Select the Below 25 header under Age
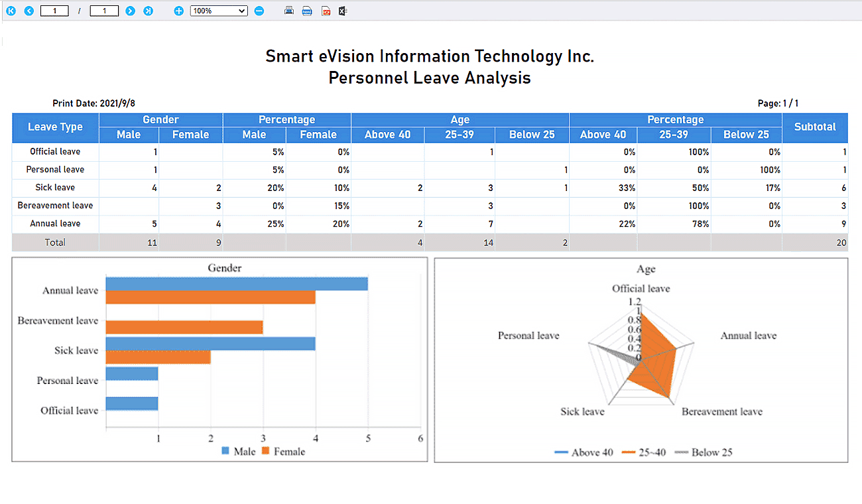 coord(532,135)
